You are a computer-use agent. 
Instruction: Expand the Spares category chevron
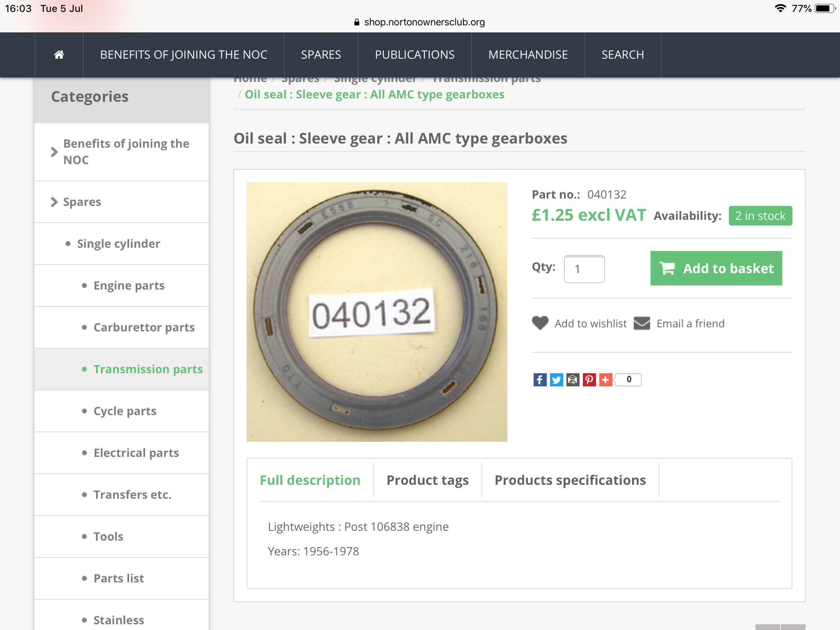tap(54, 202)
